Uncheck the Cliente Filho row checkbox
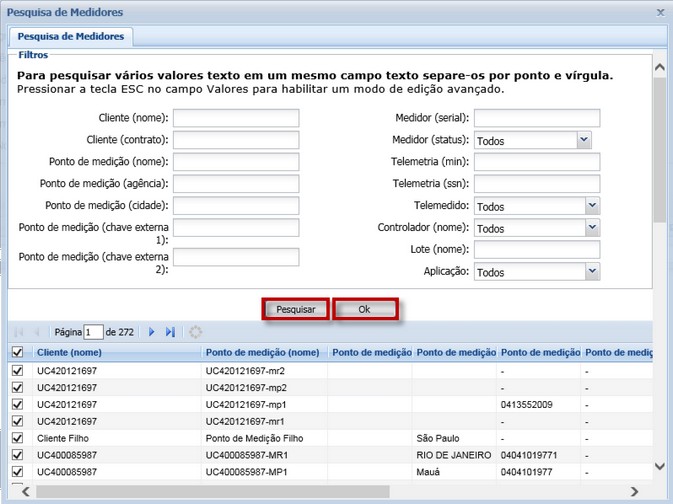This screenshot has width=673, height=504. click(17, 438)
